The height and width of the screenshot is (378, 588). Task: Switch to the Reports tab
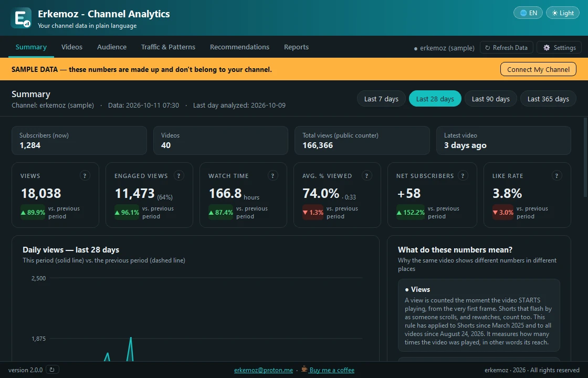[x=296, y=47]
